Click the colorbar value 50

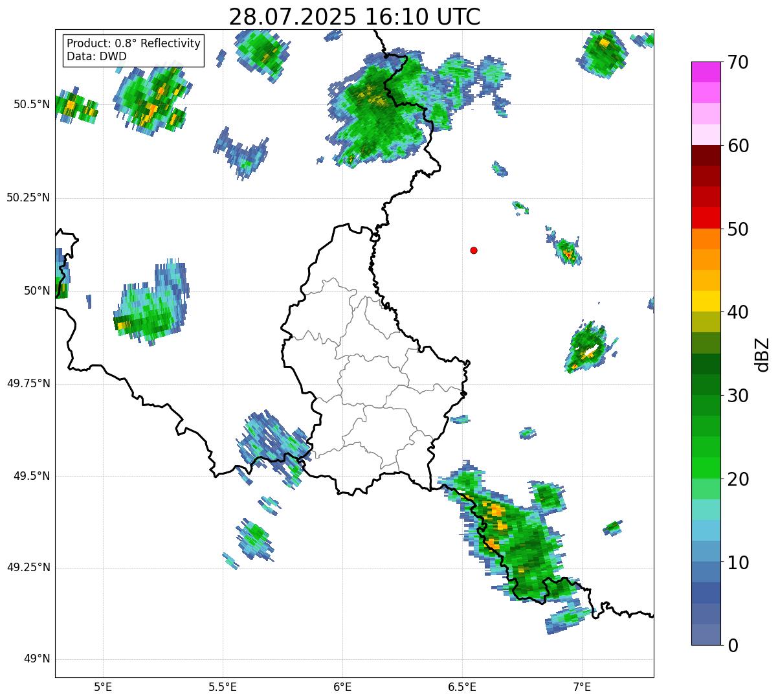tap(738, 229)
